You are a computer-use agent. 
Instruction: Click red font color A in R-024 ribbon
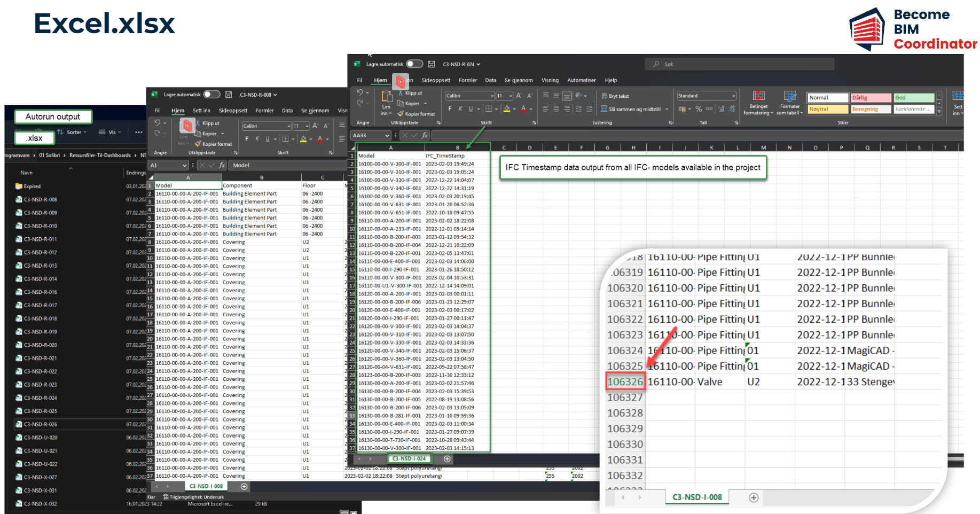pyautogui.click(x=523, y=109)
